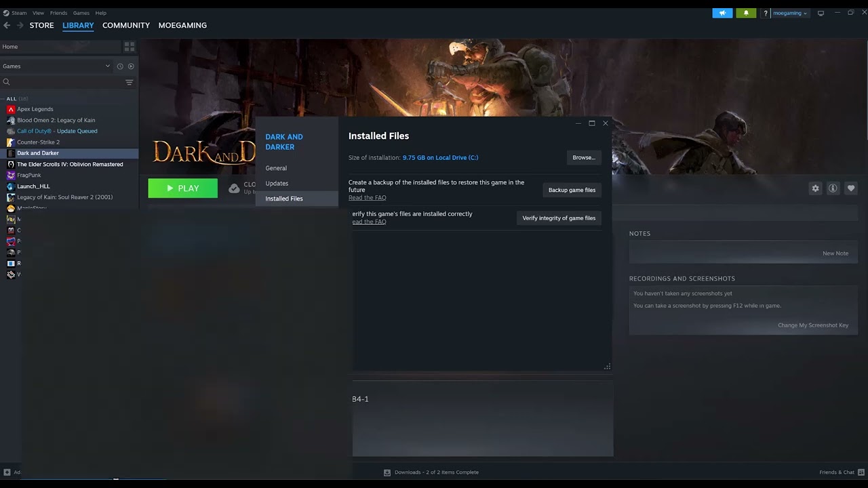Click the Counter-Strike 2 game icon
This screenshot has width=868, height=488.
tap(11, 142)
